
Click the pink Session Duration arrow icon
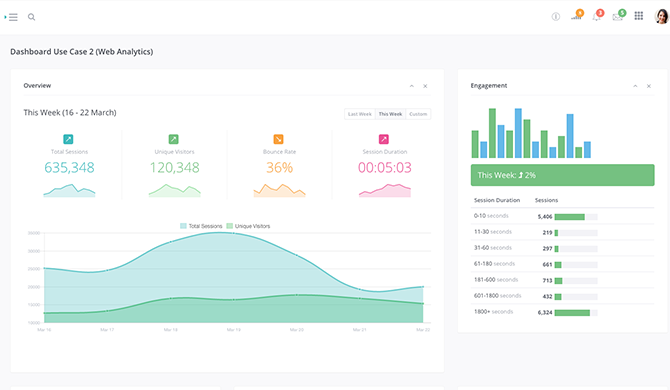tap(384, 139)
